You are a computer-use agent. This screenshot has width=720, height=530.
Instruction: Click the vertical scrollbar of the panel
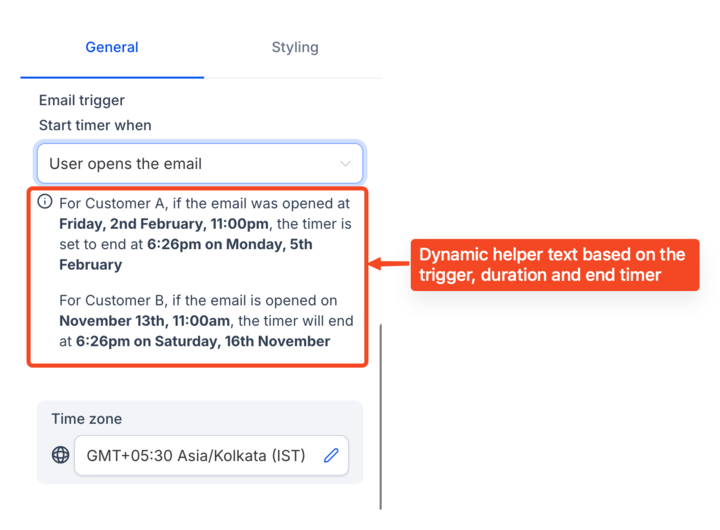point(381,416)
